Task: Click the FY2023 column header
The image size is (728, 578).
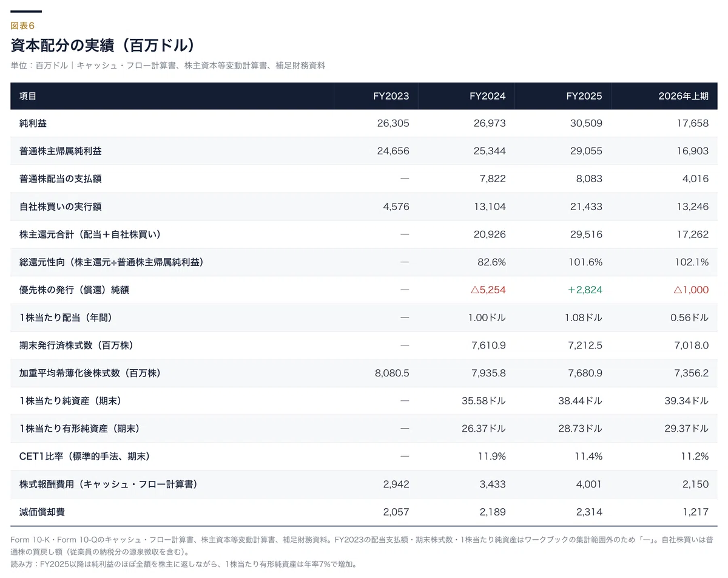Action: [391, 96]
